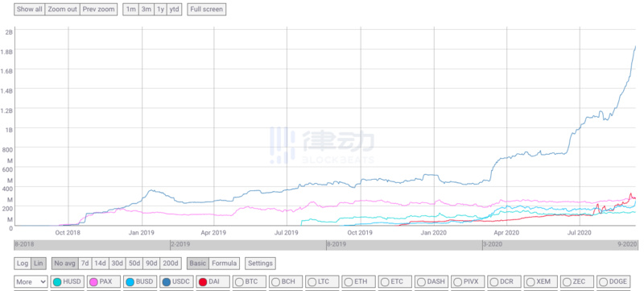644x291 pixels.
Task: Set chart range to 1y
Action: pyautogui.click(x=160, y=10)
